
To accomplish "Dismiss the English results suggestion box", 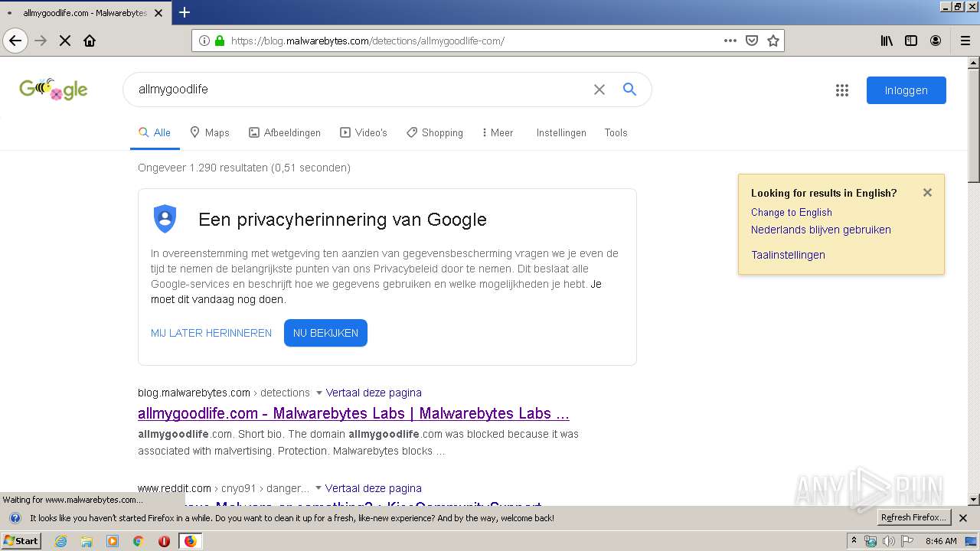I will point(927,193).
